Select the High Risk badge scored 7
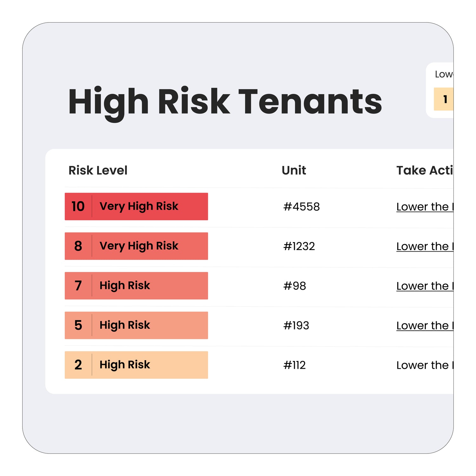This screenshot has width=476, height=476. (136, 286)
